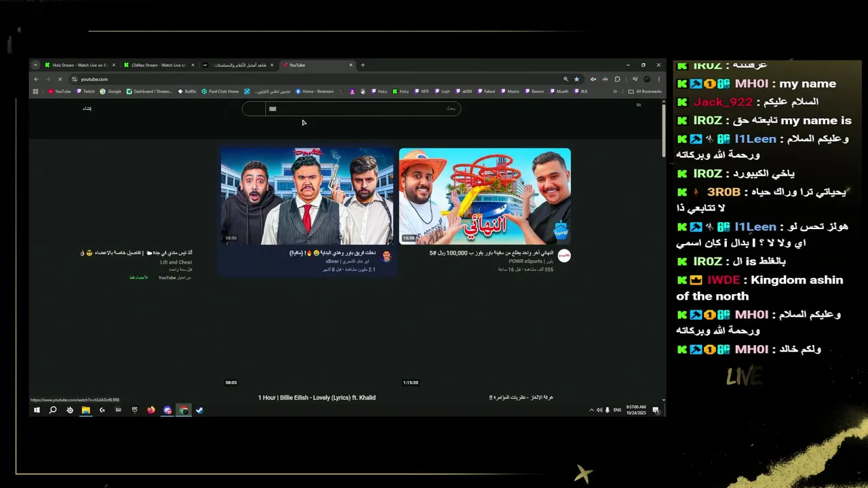The width and height of the screenshot is (868, 488).
Task: Open the xBear POWR team video thumbnail
Action: coord(307,196)
